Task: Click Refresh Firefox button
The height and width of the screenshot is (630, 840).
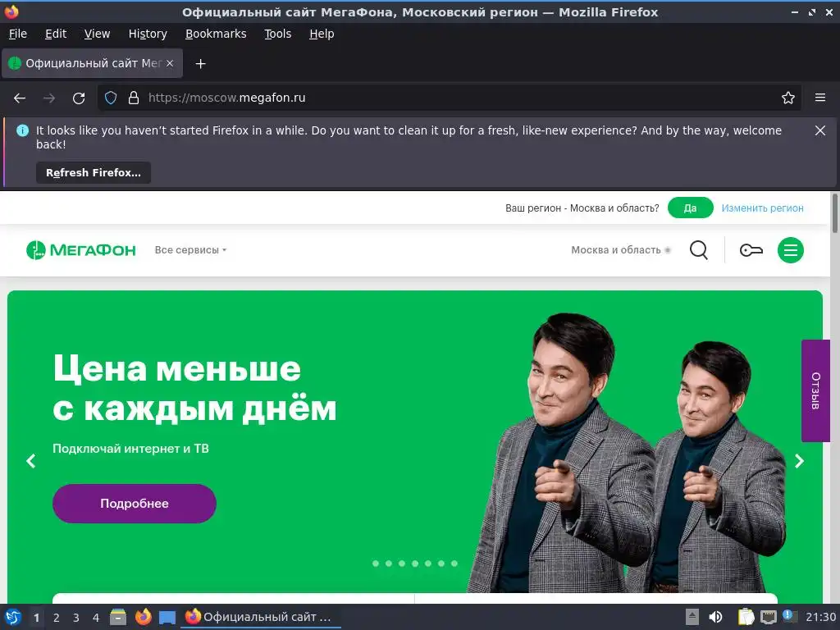Action: coord(94,173)
